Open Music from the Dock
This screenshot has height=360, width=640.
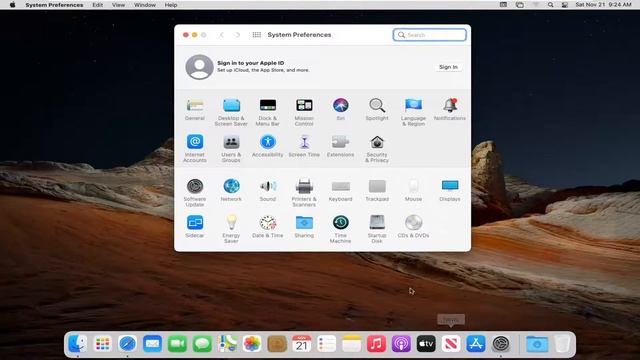click(376, 344)
